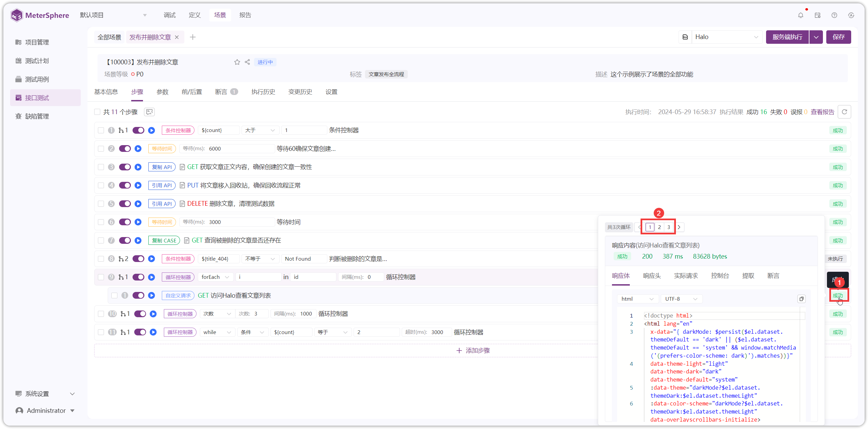
Task: Close the 发布并删除文章 tab
Action: pos(177,37)
